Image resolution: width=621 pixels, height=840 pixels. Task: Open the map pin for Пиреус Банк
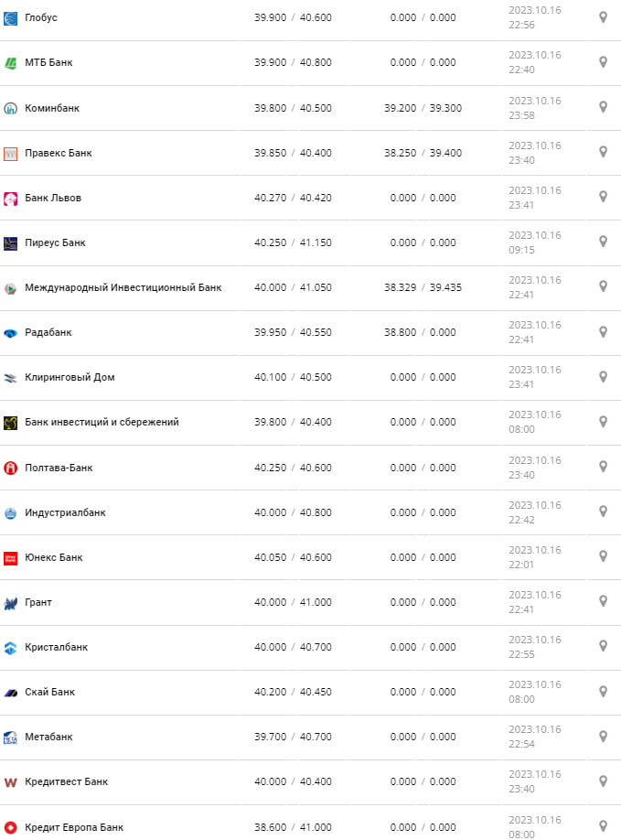(x=603, y=242)
